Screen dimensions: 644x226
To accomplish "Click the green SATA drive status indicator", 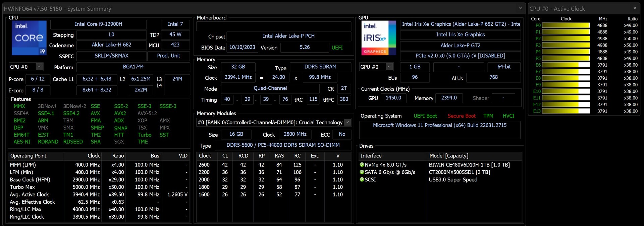I will point(362,172).
